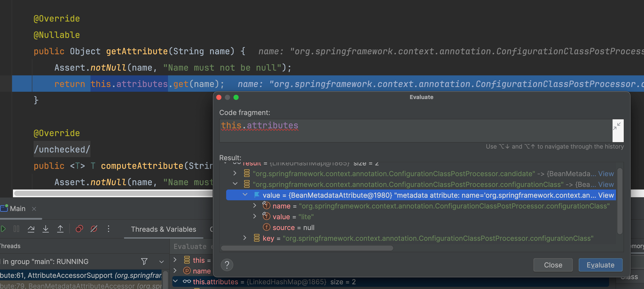
Task: Open View Breakpoints red circles icon
Action: coord(79,229)
